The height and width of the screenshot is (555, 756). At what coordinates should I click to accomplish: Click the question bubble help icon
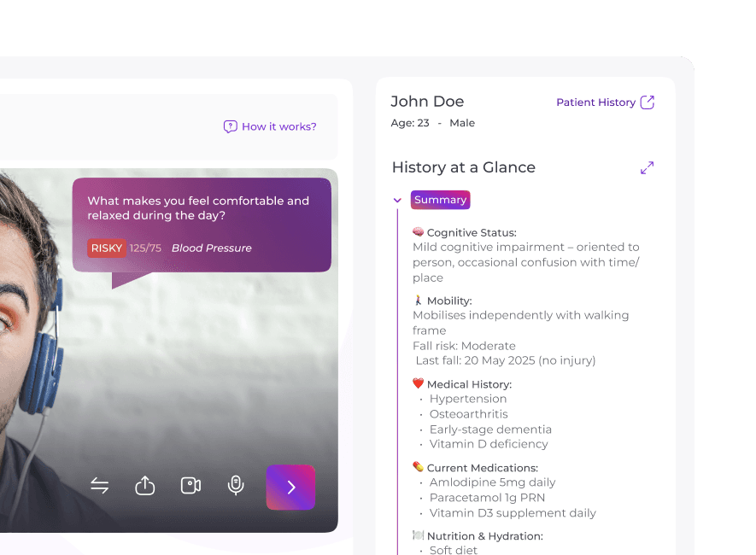pos(230,126)
